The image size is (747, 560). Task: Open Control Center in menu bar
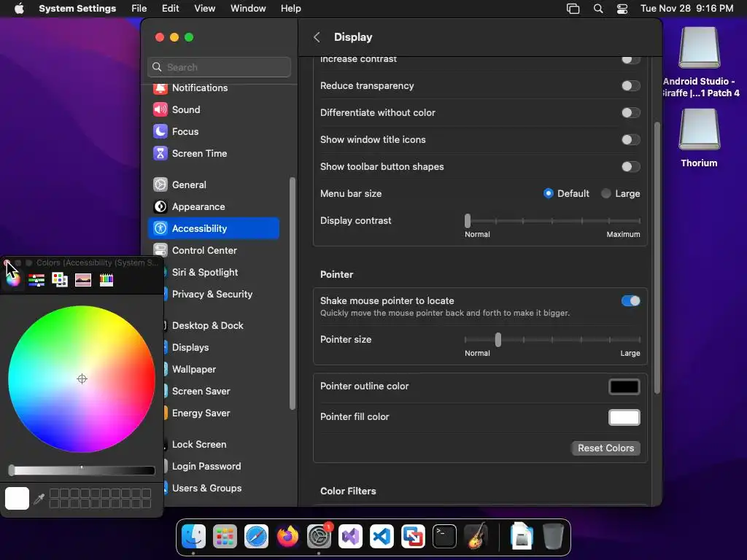tap(622, 9)
